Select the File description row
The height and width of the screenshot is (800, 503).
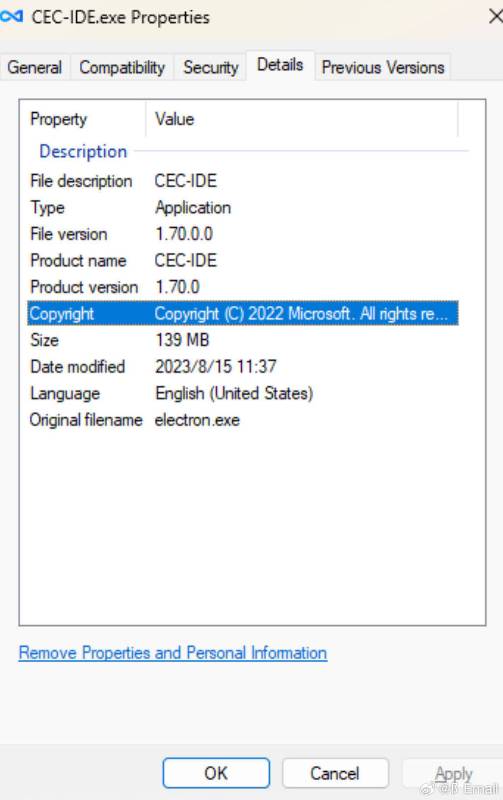click(x=243, y=181)
